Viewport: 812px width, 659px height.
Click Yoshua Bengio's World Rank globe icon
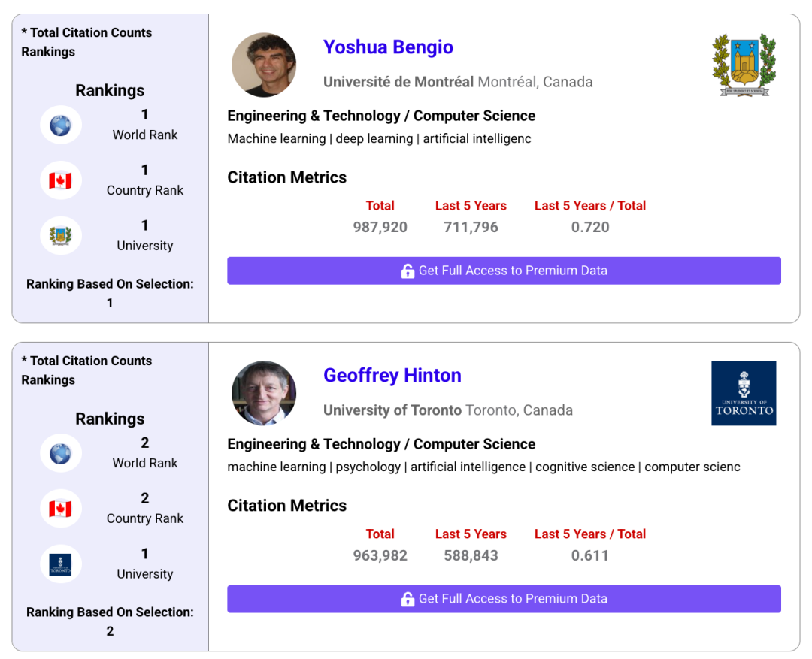point(60,125)
